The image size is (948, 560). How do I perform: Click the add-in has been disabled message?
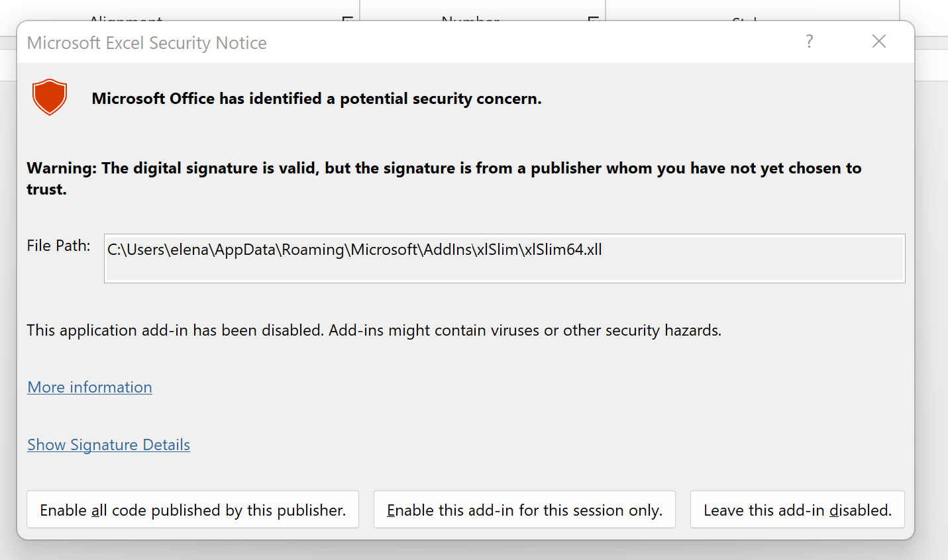tap(374, 330)
